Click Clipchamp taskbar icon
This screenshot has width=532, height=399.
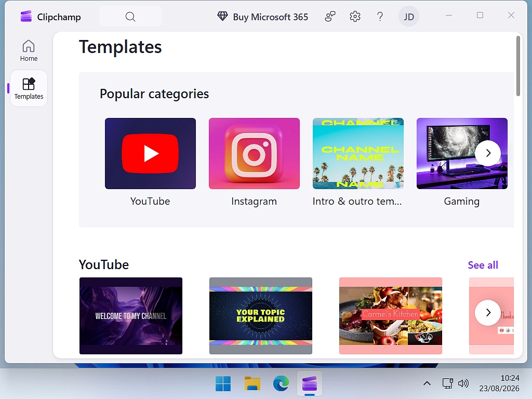tap(310, 384)
